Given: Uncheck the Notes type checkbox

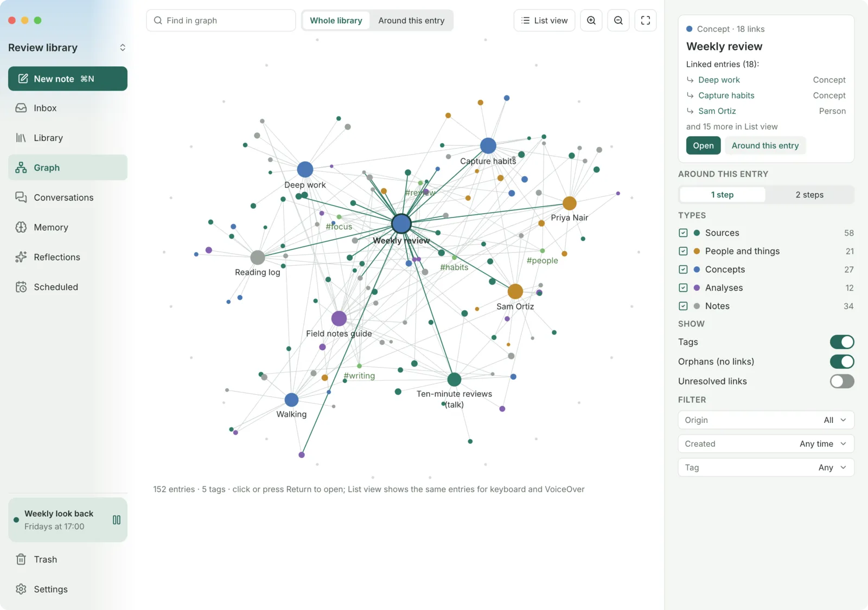Looking at the screenshot, I should [x=683, y=306].
